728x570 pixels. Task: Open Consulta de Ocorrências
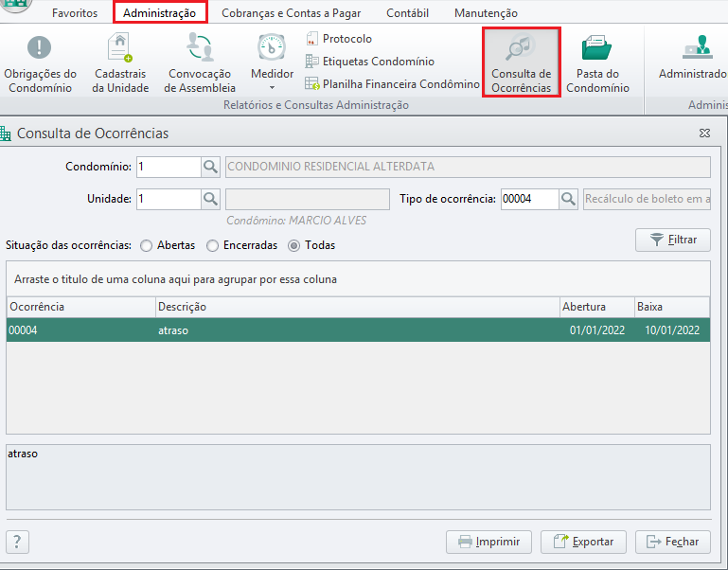coord(522,62)
